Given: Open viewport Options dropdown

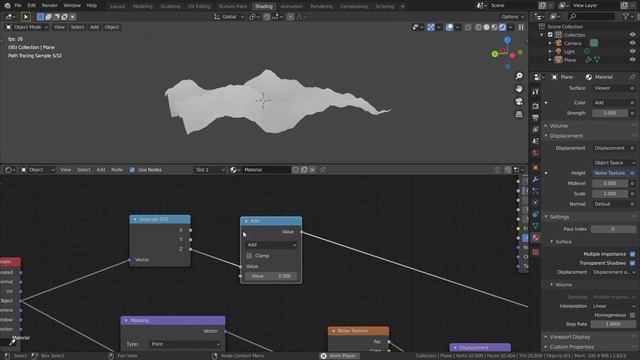Looking at the screenshot, I should [x=512, y=17].
